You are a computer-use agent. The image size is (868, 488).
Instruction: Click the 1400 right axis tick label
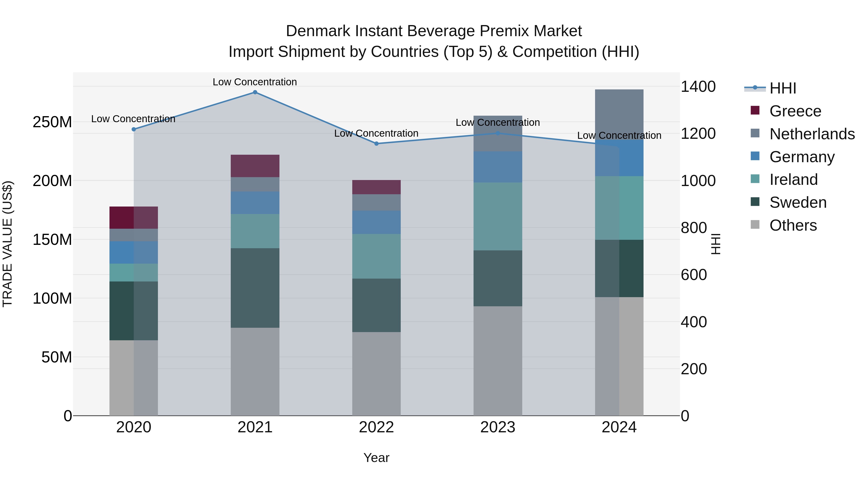point(698,87)
